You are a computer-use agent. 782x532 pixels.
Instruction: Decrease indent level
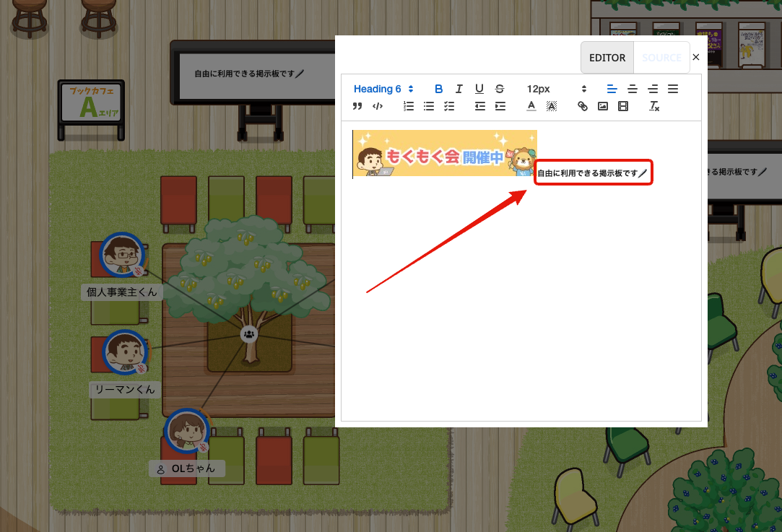tap(479, 106)
